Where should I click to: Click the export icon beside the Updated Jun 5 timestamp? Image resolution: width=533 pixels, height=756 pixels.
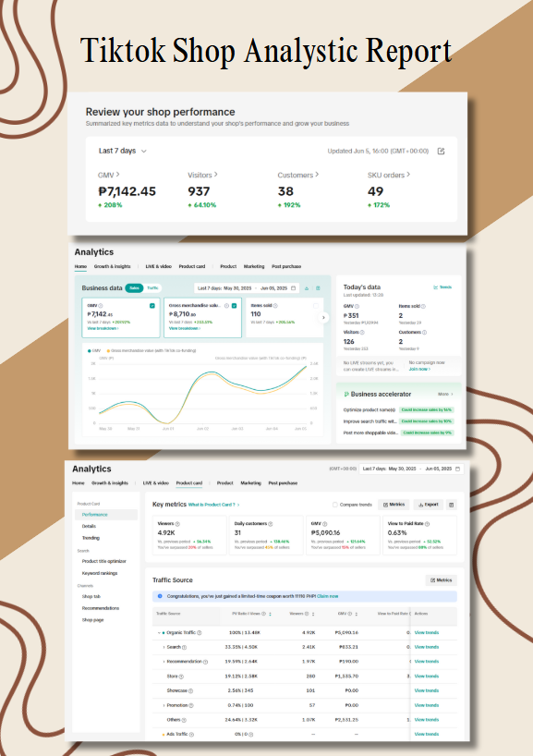click(441, 151)
